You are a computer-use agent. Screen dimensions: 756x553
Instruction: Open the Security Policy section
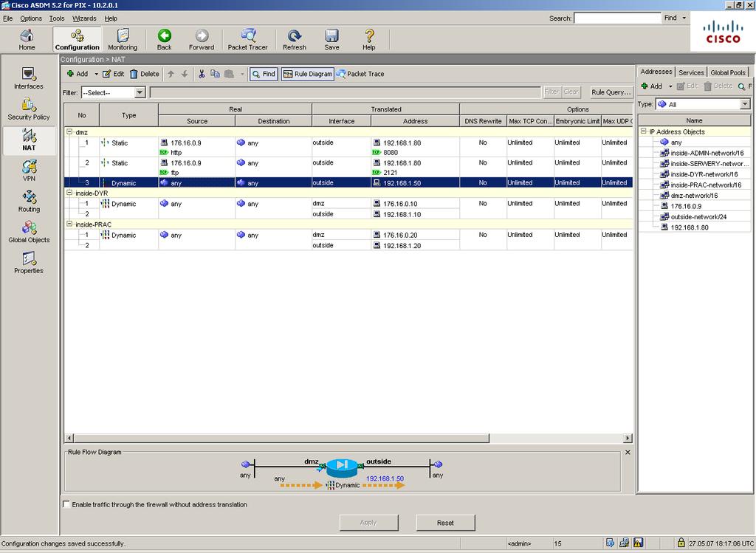(29, 109)
